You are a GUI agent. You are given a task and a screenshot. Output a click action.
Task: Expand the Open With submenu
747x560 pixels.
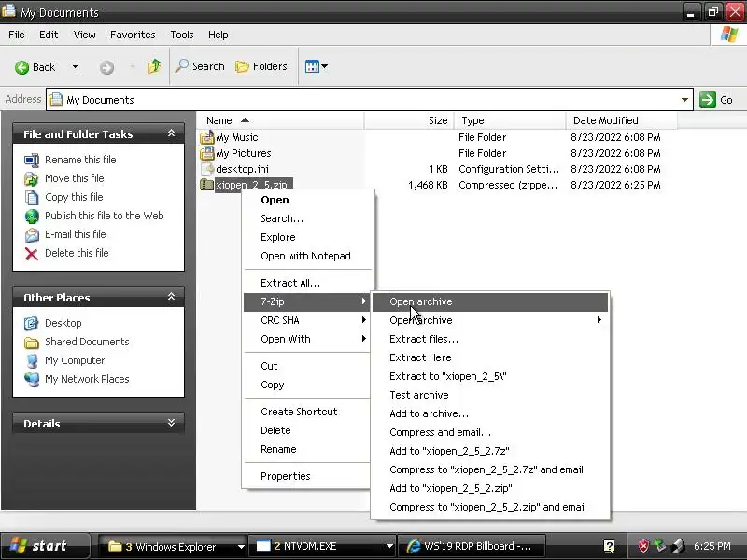pos(364,339)
